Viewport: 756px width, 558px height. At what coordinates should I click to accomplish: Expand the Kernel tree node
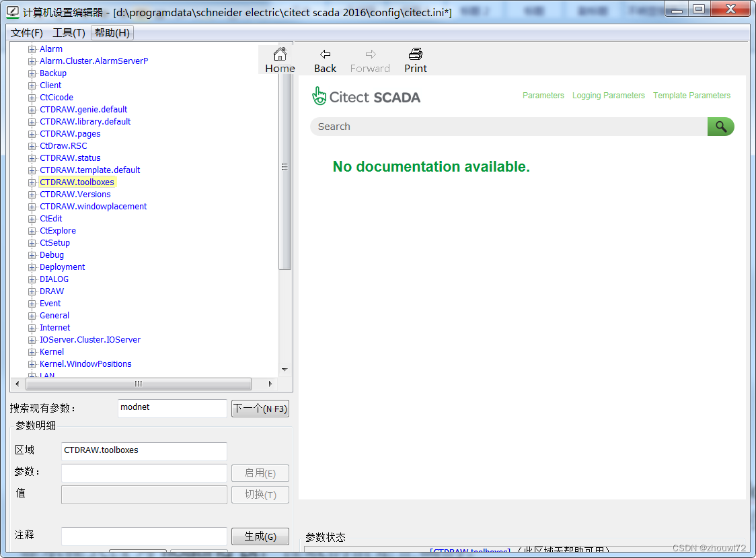[x=32, y=351]
